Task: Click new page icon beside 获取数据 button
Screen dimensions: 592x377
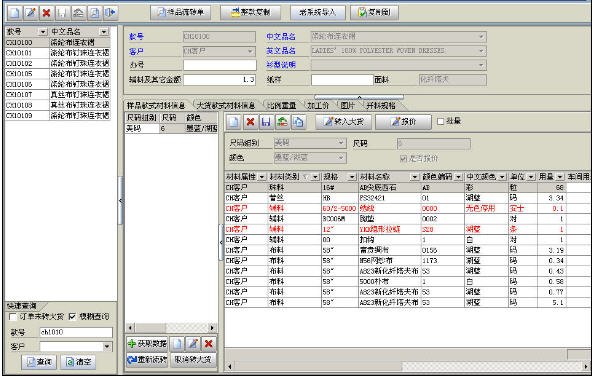Action: (x=177, y=343)
